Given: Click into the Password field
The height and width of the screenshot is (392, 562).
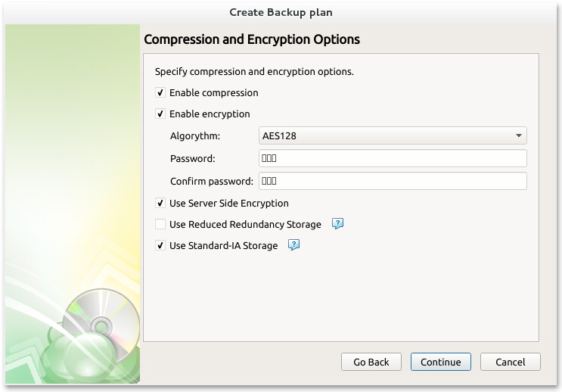Looking at the screenshot, I should [393, 158].
